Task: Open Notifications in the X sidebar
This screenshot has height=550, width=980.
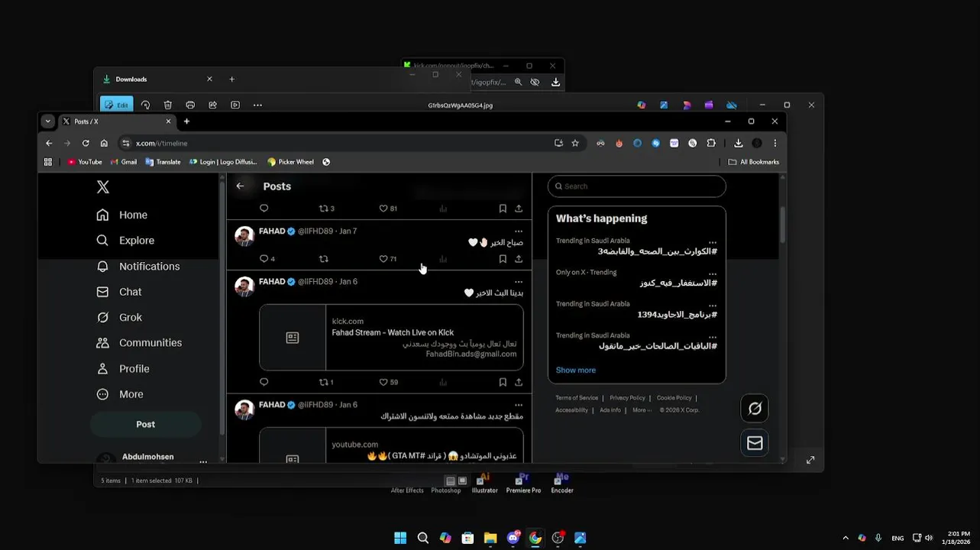Action: (x=138, y=267)
